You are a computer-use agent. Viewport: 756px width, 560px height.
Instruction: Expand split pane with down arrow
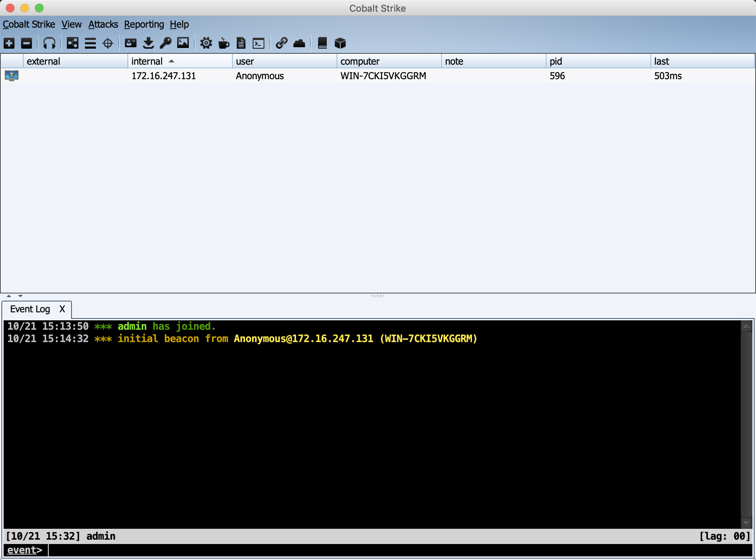[20, 296]
